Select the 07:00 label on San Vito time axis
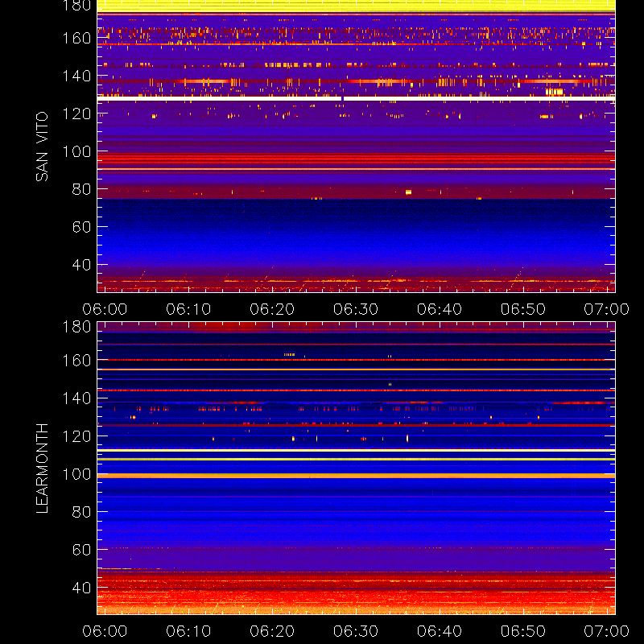Screen dimensions: 644x644 click(607, 309)
